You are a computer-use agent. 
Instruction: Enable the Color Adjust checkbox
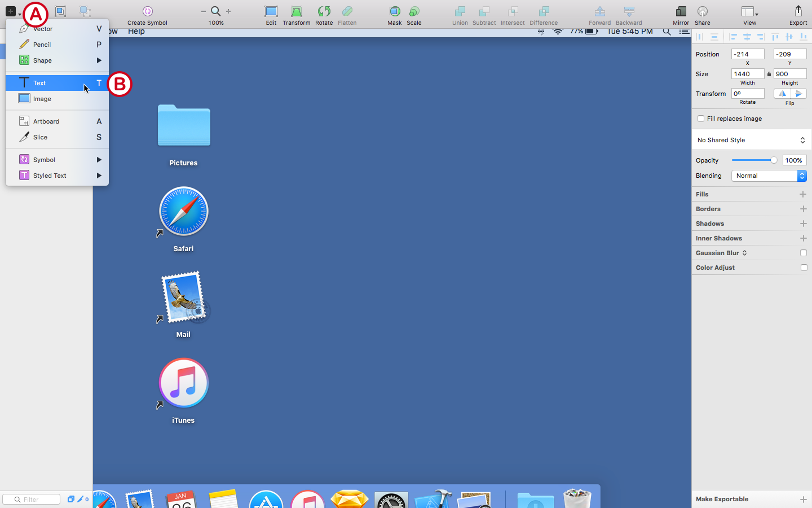804,268
